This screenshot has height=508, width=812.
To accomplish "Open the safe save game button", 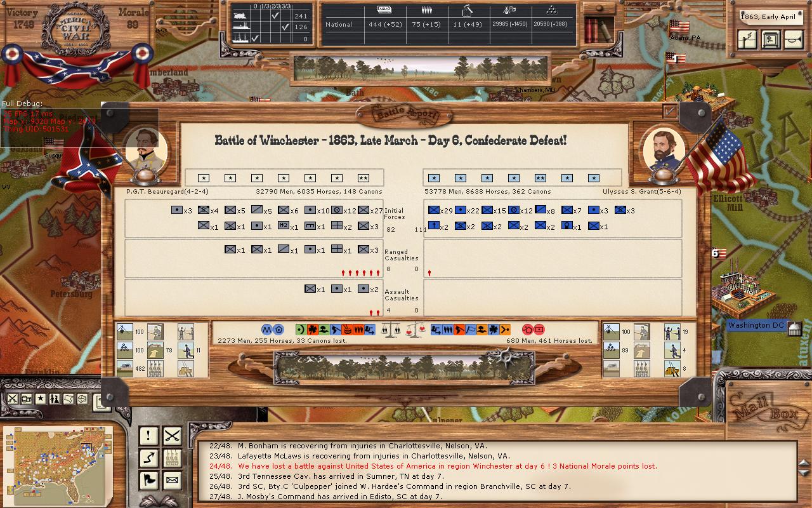I will pos(769,39).
